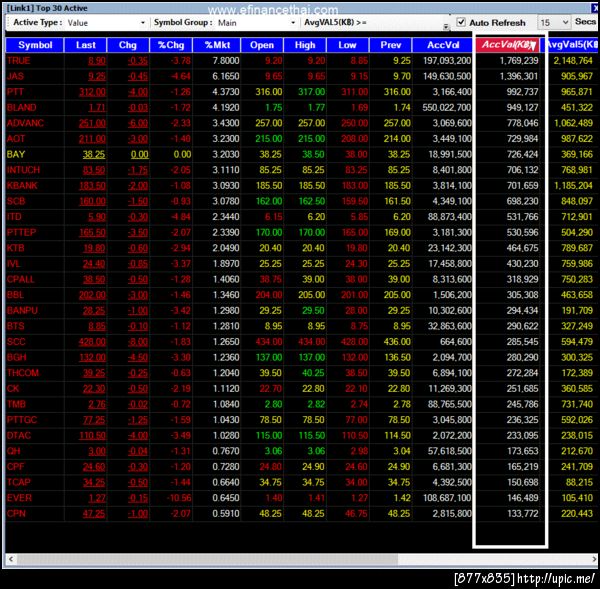Sort by the AvgVal5(KB) column header
Image resolution: width=600 pixels, height=589 pixels.
click(x=572, y=45)
